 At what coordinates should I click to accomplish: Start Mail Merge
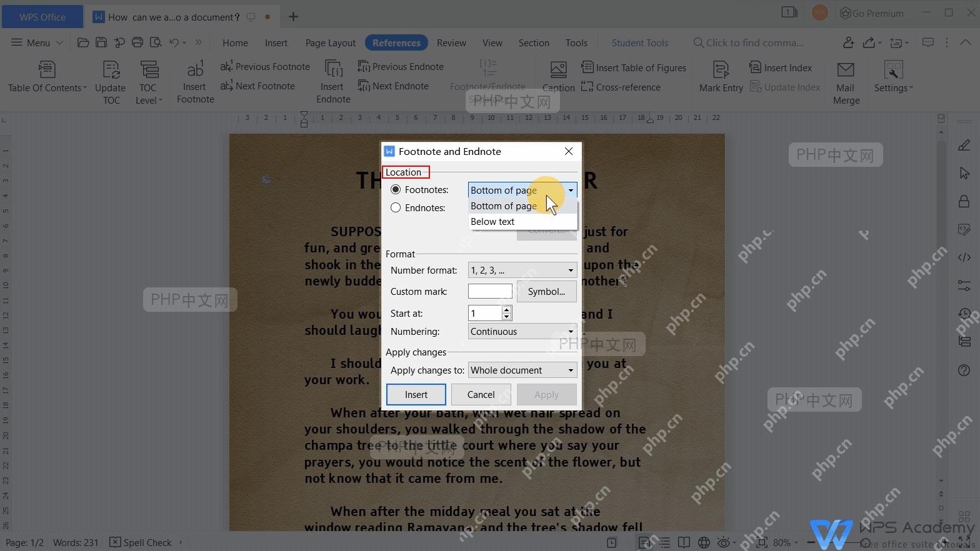pos(846,82)
